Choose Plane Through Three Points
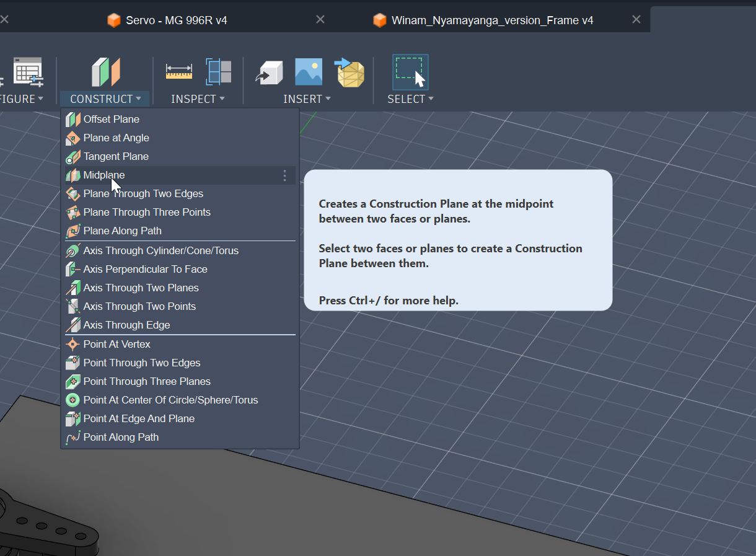The image size is (756, 556). click(x=180, y=212)
